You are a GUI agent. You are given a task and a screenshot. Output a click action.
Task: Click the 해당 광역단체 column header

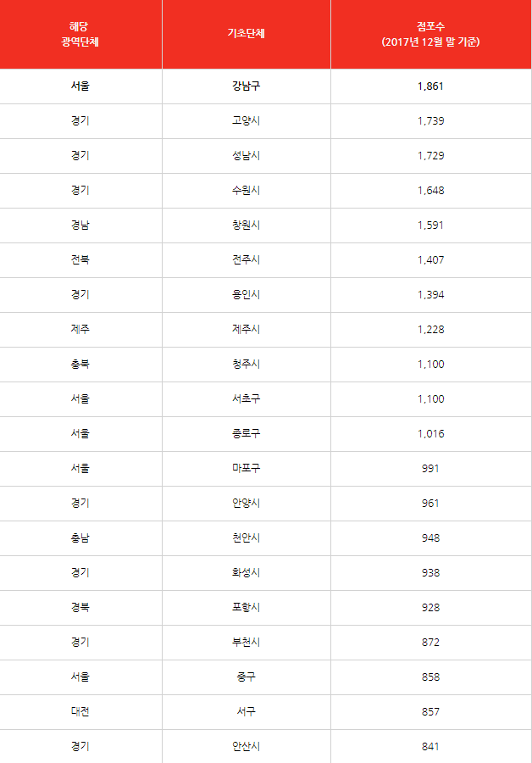click(80, 34)
